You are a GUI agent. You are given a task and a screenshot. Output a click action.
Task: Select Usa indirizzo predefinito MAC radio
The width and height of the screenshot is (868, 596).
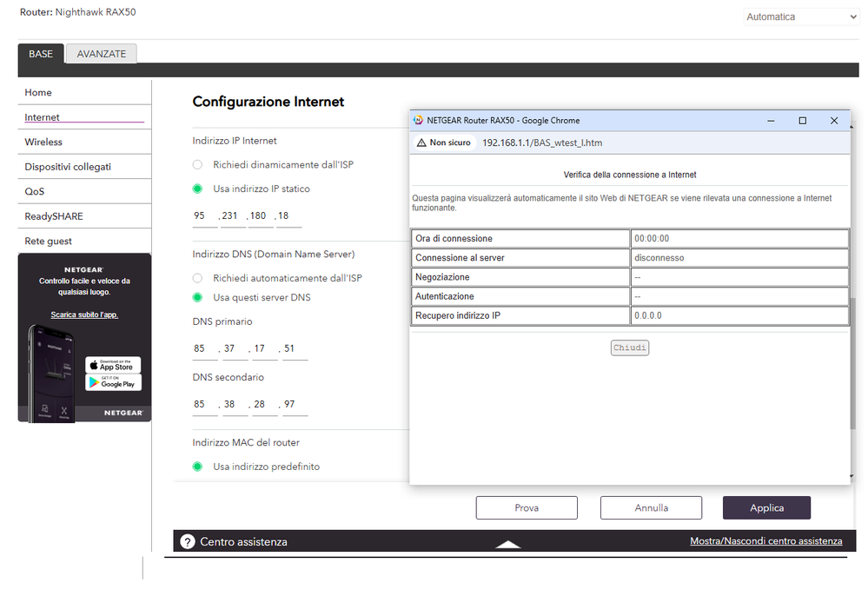coord(197,467)
